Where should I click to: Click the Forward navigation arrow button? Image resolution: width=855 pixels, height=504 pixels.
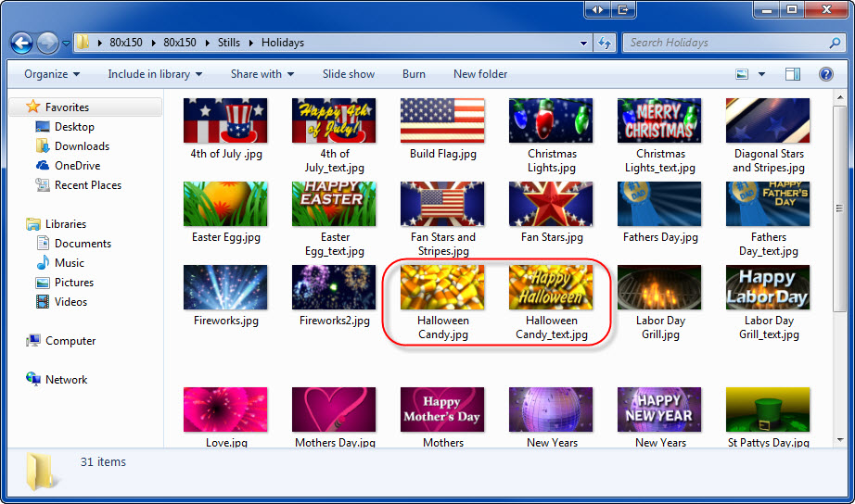click(x=47, y=43)
